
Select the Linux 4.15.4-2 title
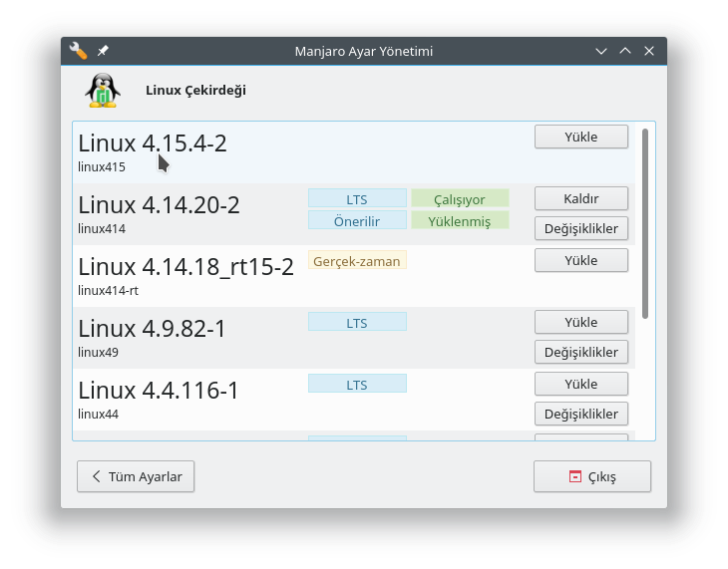tap(153, 142)
